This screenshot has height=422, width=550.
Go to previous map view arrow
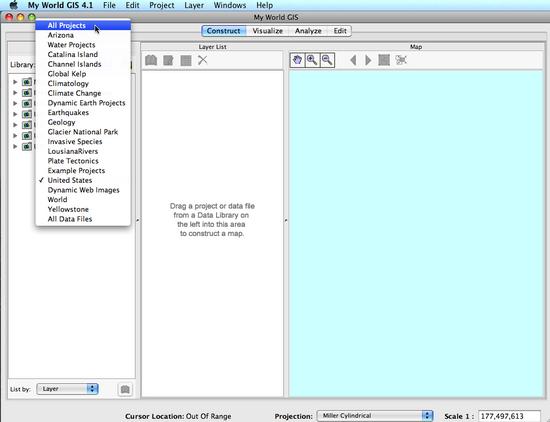(x=353, y=60)
